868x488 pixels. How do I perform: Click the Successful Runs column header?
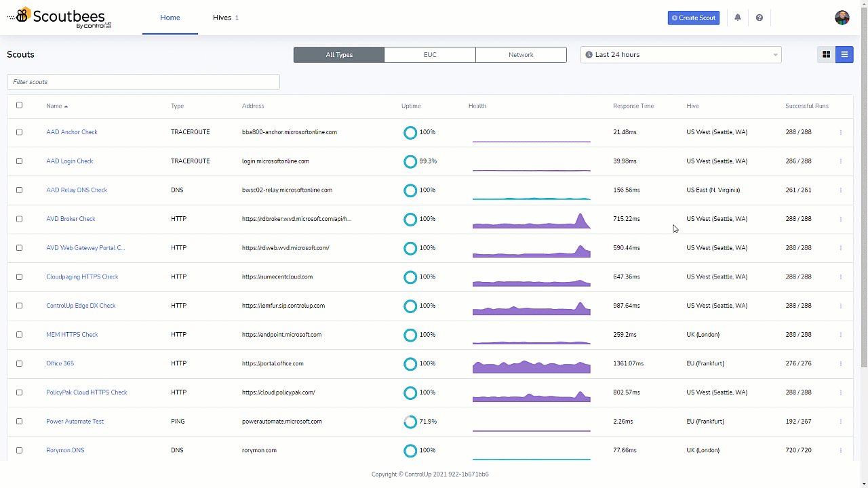(807, 106)
